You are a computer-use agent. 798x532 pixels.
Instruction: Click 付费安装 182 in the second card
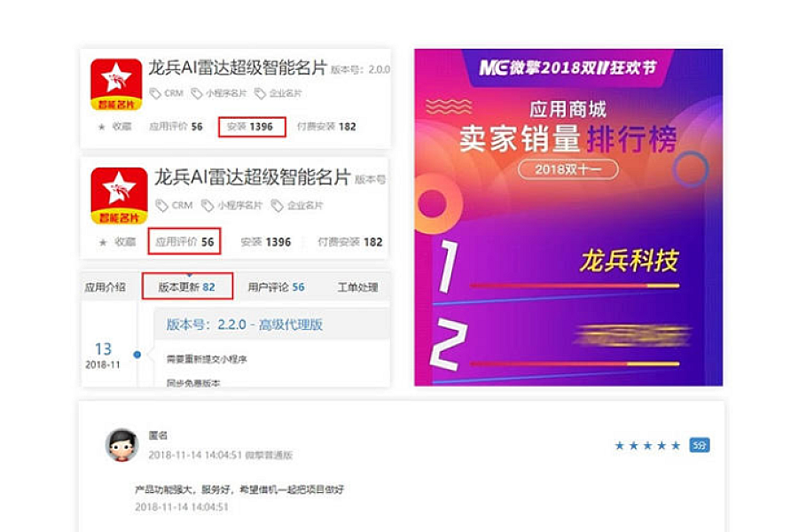[350, 242]
